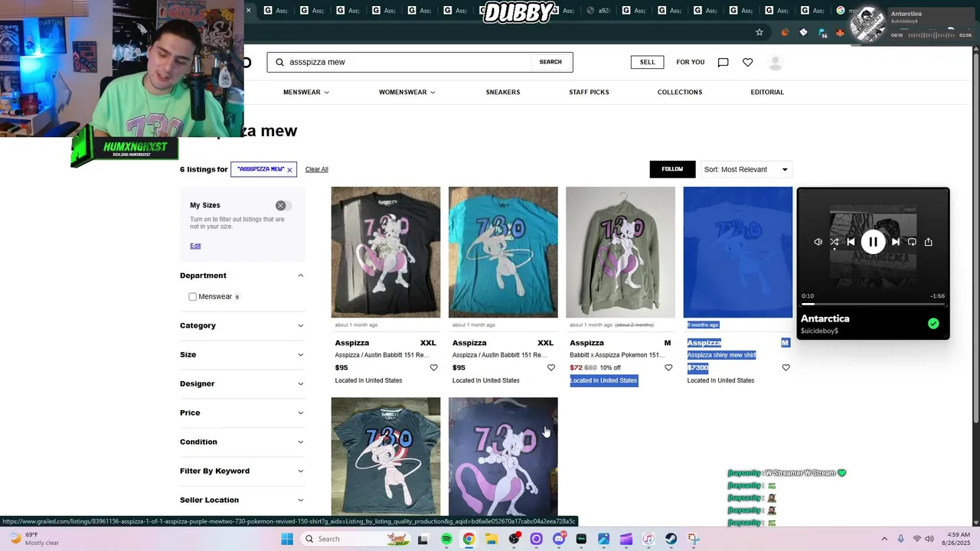The image size is (980, 551).
Task: Open Spotify from taskbar
Action: [x=446, y=539]
